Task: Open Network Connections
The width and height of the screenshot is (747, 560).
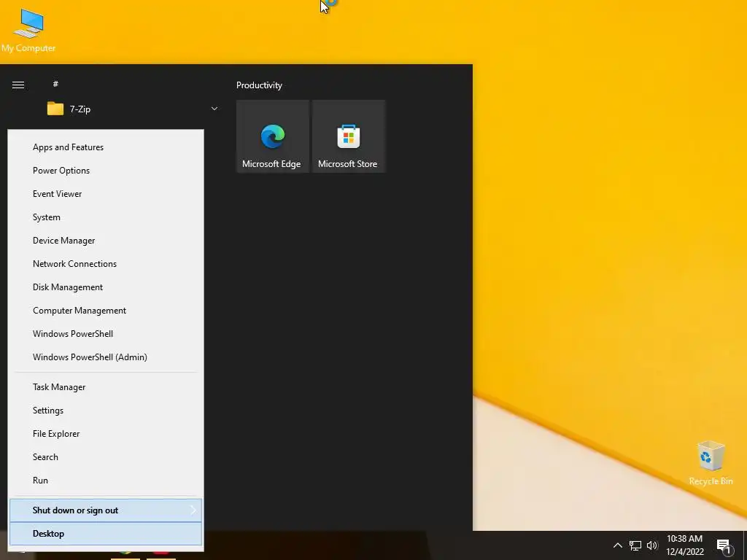Action: click(x=106, y=264)
